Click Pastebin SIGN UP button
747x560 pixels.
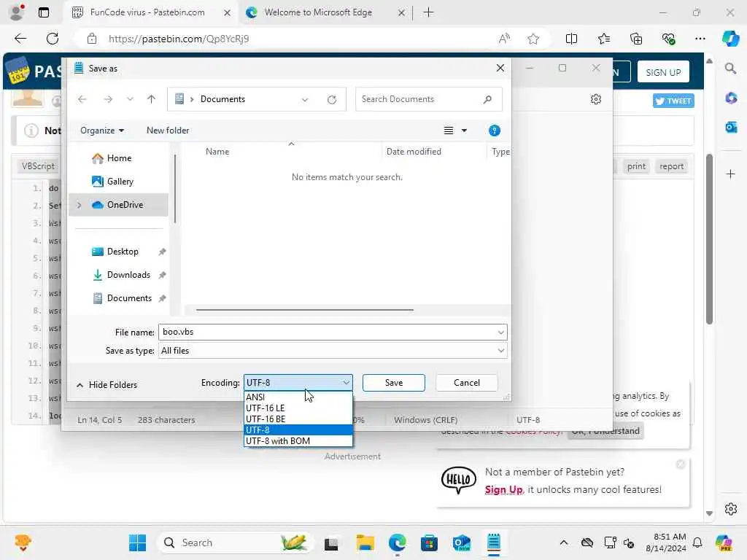pos(663,72)
